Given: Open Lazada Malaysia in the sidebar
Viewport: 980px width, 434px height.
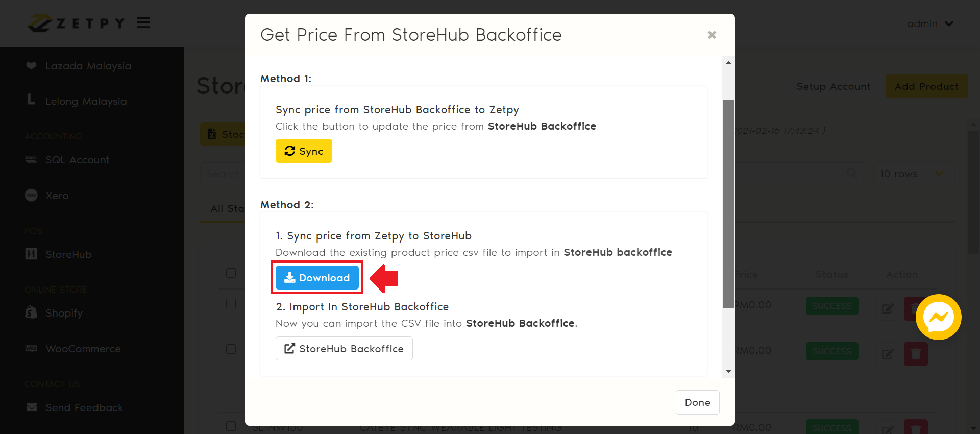Looking at the screenshot, I should 88,66.
